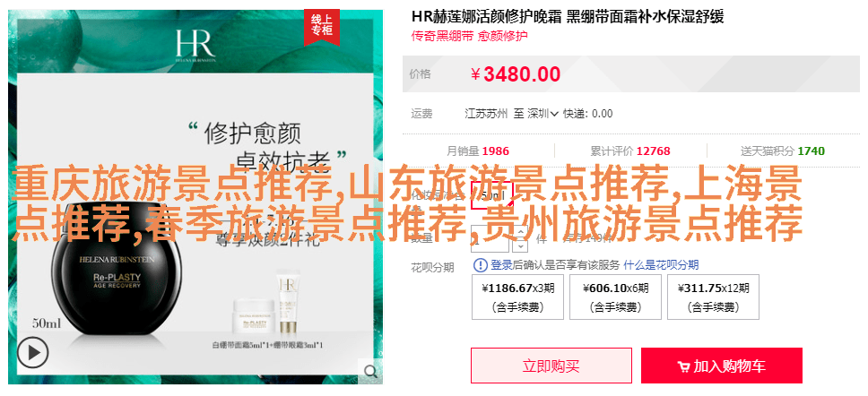Click the blue exclamation info icon
Image resolution: width=868 pixels, height=396 pixels.
click(x=481, y=265)
